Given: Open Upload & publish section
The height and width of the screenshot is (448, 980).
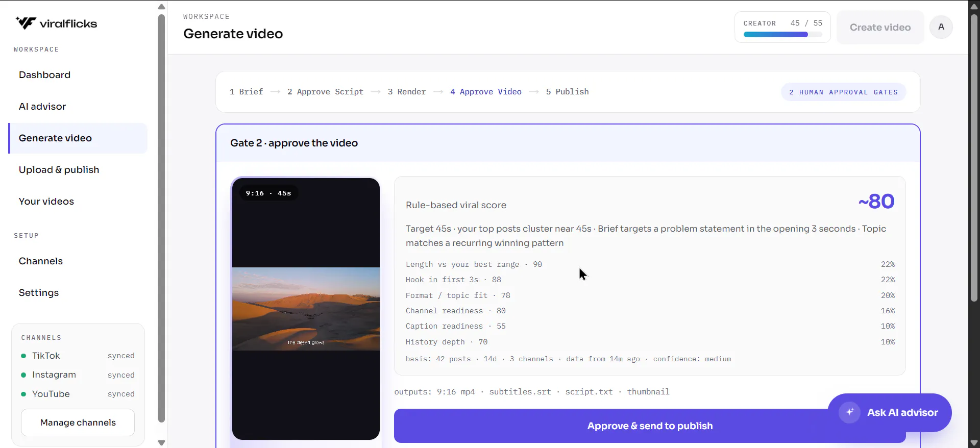Looking at the screenshot, I should (x=78, y=170).
